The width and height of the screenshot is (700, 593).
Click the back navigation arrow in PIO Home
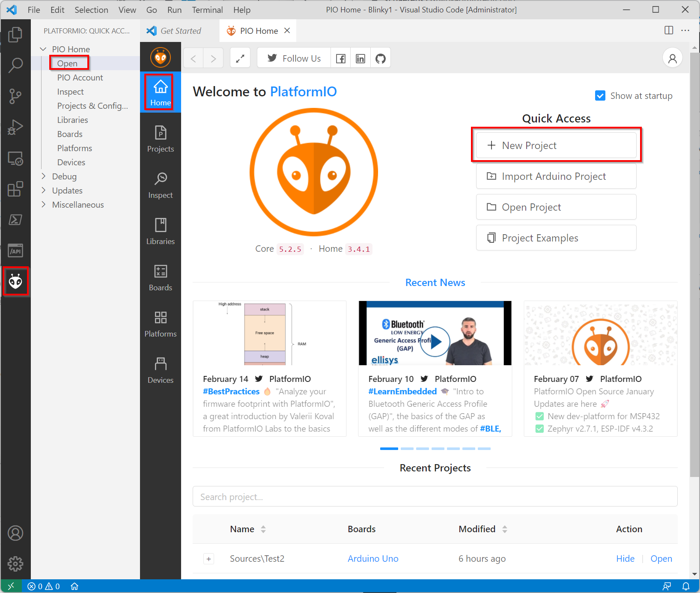(x=194, y=58)
